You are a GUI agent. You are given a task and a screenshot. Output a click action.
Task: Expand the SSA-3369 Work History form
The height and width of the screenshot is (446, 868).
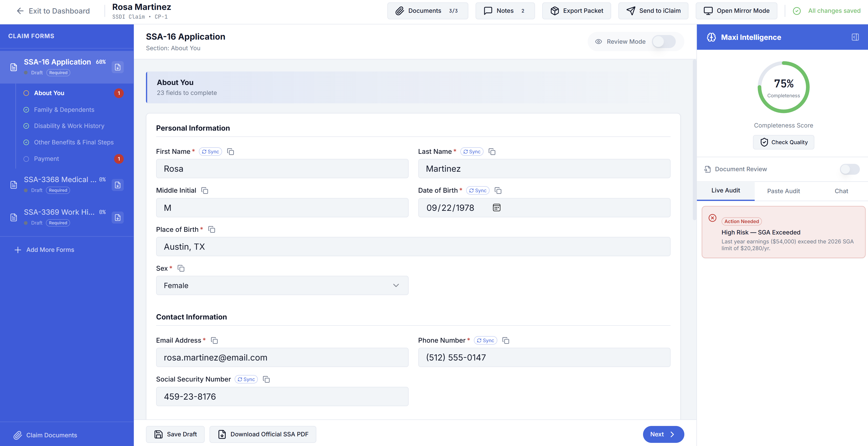59,212
